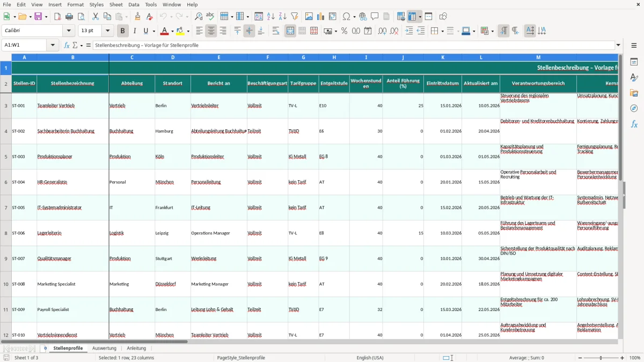Image resolution: width=644 pixels, height=362 pixels.
Task: Adjust the zoom slider in the status bar
Action: [601, 358]
